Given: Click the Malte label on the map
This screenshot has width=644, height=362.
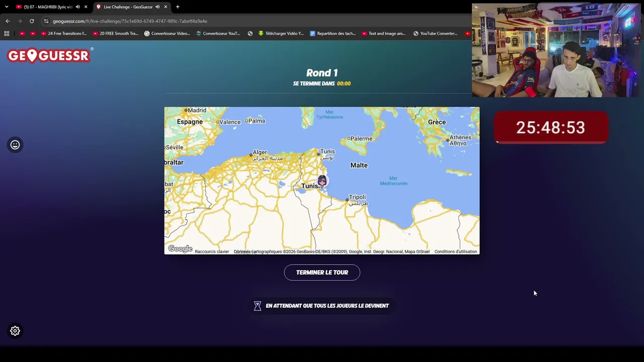Looking at the screenshot, I should click(359, 165).
